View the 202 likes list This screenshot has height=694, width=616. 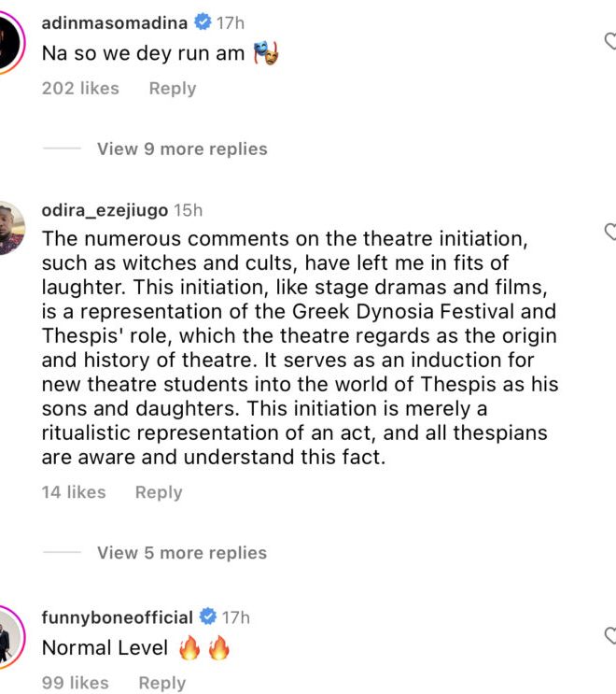[x=80, y=89]
